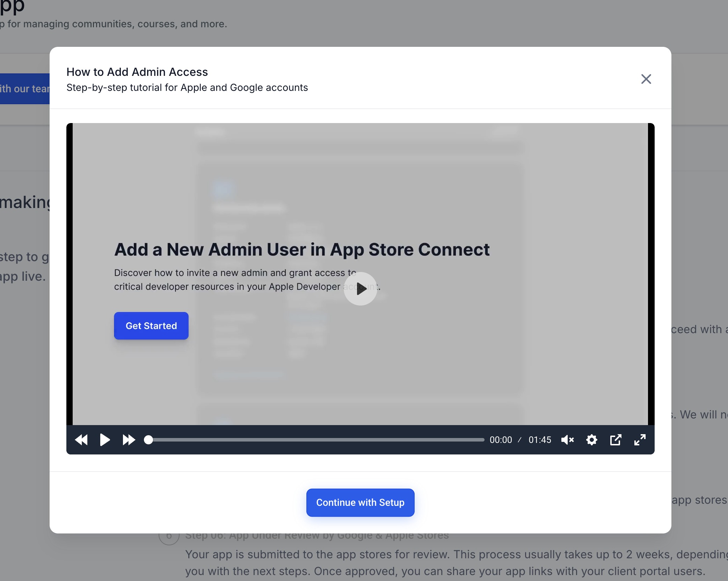Open video in new window icon
This screenshot has height=581, width=728.
point(616,440)
